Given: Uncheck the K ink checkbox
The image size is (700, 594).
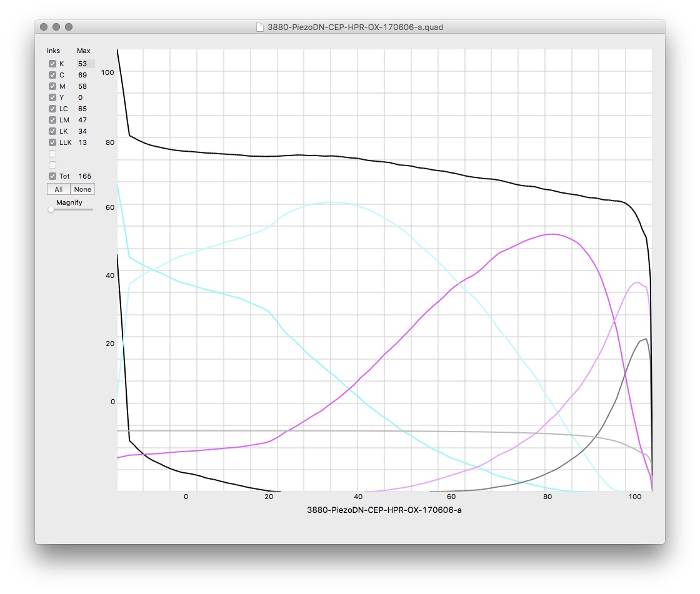Looking at the screenshot, I should tap(52, 64).
